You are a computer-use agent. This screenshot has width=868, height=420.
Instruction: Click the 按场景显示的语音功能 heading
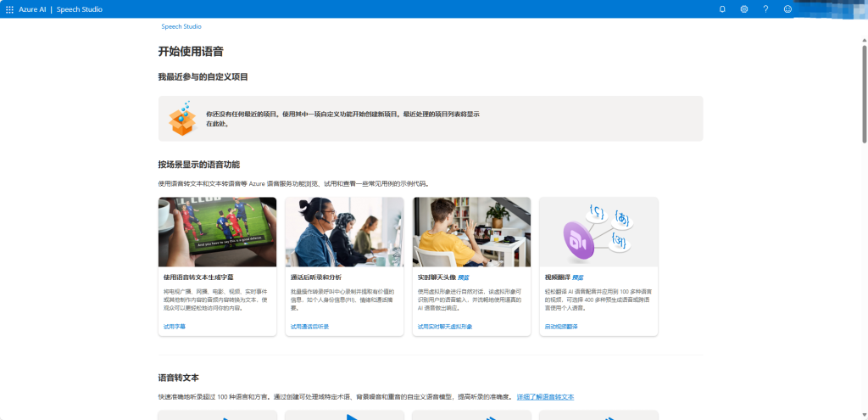199,165
